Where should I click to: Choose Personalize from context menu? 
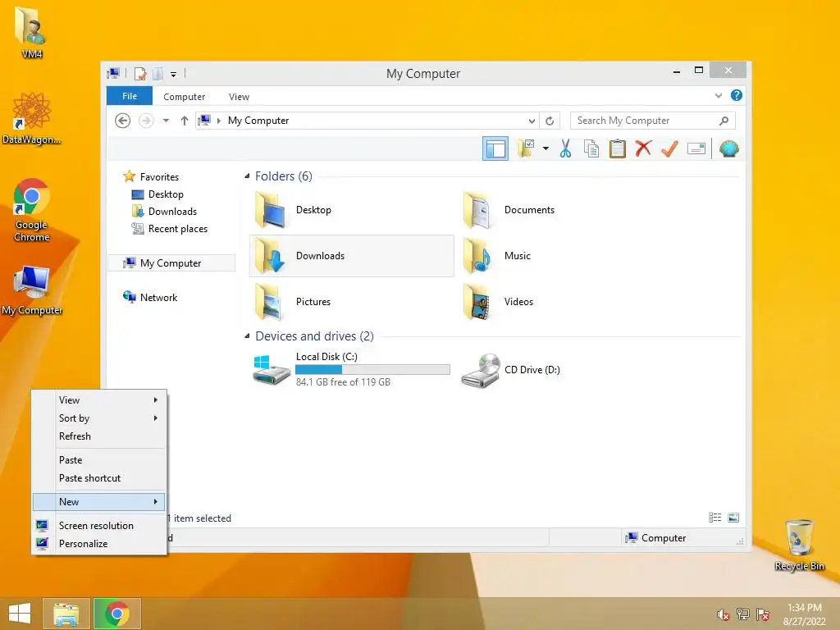coord(98,544)
